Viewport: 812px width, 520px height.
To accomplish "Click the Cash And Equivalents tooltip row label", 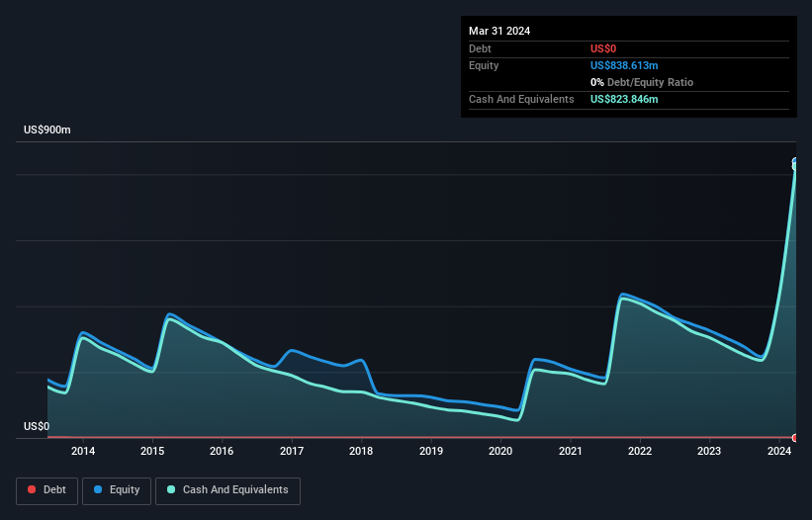I will (521, 99).
